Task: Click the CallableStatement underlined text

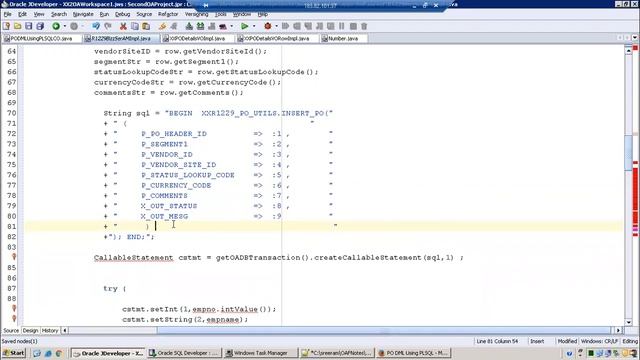Action: click(133, 258)
